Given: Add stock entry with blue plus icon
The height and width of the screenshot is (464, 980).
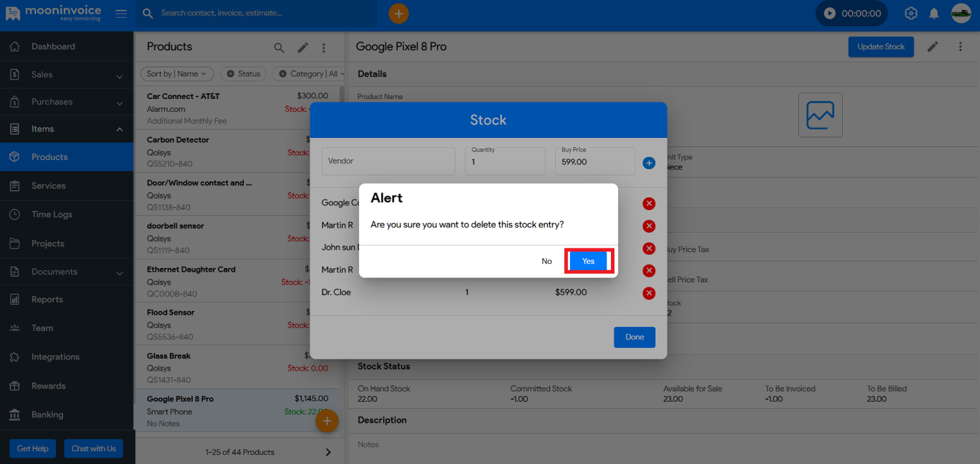Looking at the screenshot, I should [649, 163].
